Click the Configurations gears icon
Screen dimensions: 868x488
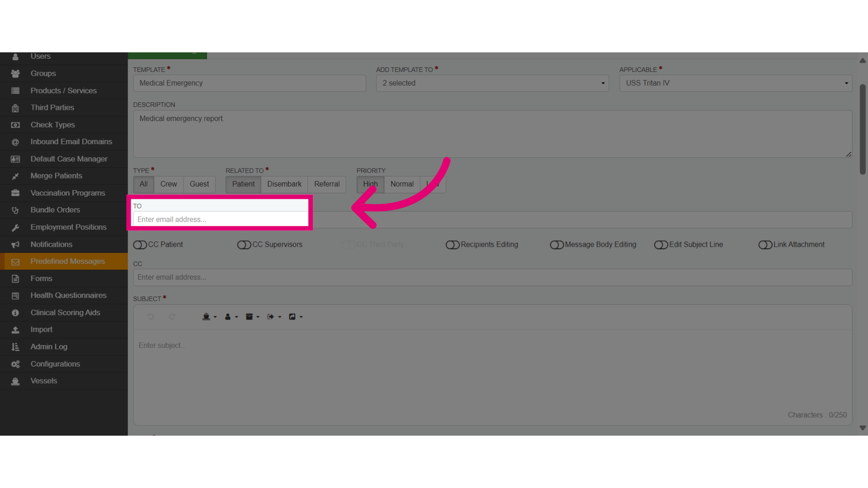click(15, 364)
